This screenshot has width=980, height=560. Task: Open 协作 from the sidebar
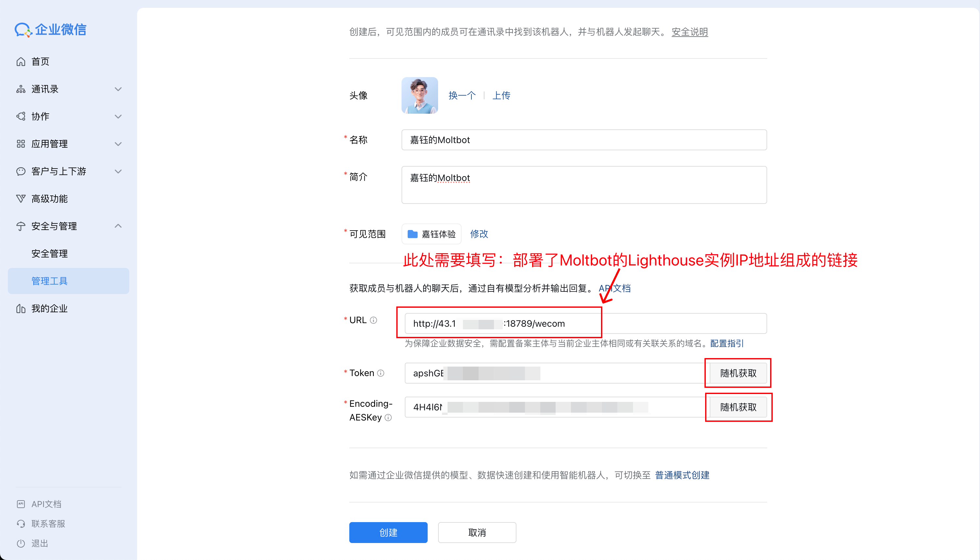point(22,116)
